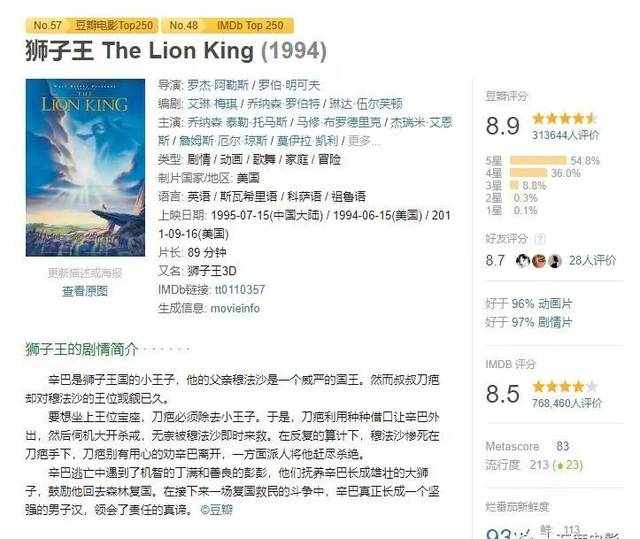
Task: Open actor page for 马修·布罗德里克
Action: tap(339, 122)
